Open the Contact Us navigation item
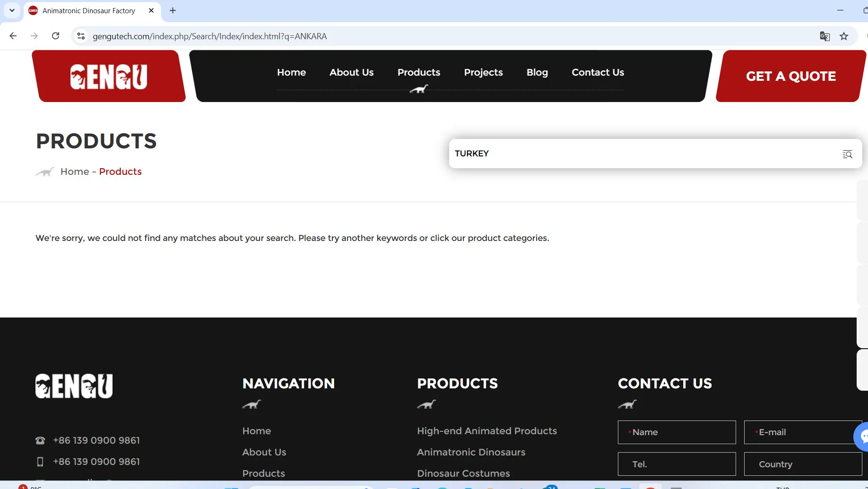 [x=598, y=72]
